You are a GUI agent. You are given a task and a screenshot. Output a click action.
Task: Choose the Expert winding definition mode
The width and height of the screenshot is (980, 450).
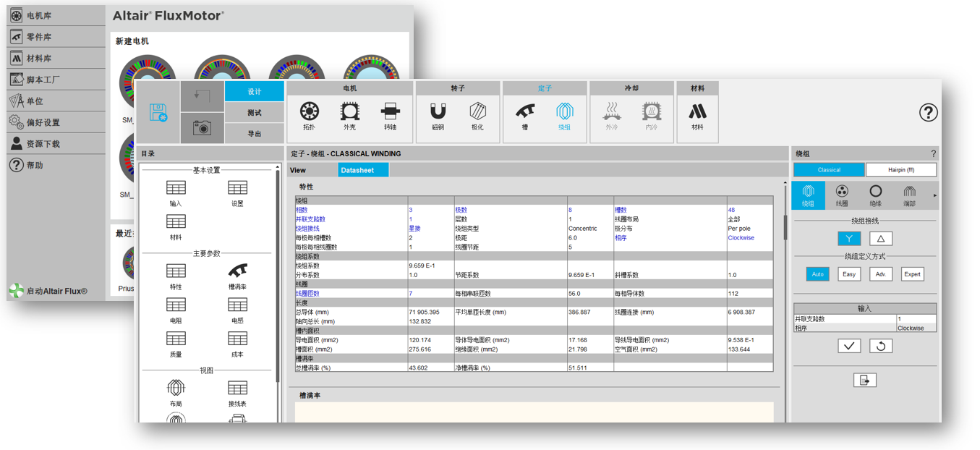point(912,274)
